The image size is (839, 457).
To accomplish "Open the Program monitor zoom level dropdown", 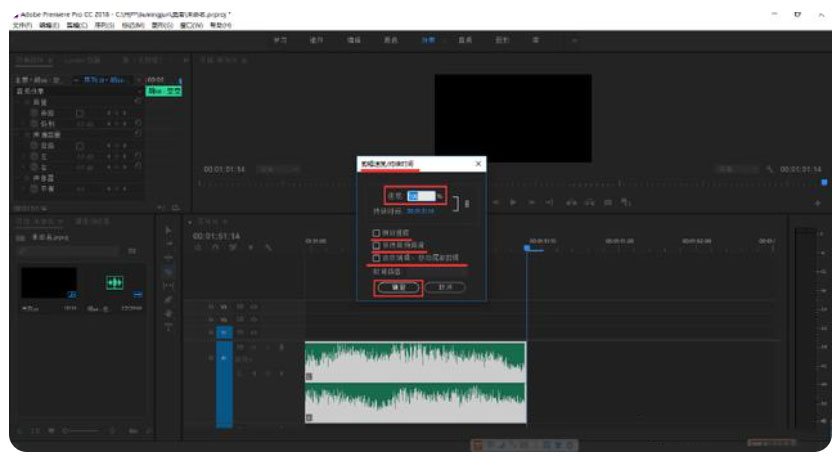I will [x=272, y=169].
